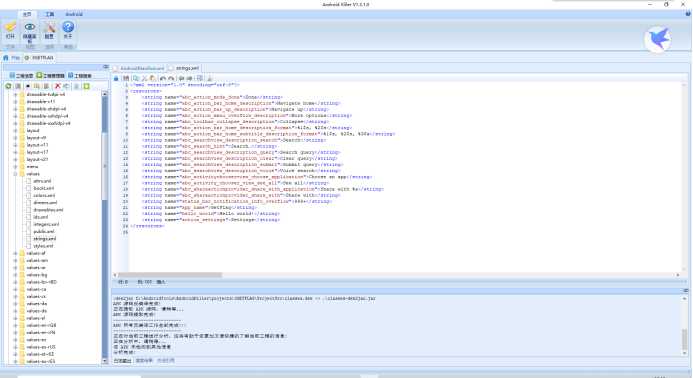Select the layout-v21 folder
This screenshot has width=693, height=378.
pyautogui.click(x=37, y=159)
